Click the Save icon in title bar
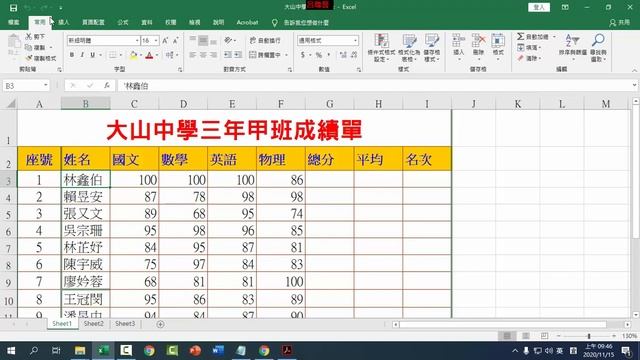 (x=13, y=7)
